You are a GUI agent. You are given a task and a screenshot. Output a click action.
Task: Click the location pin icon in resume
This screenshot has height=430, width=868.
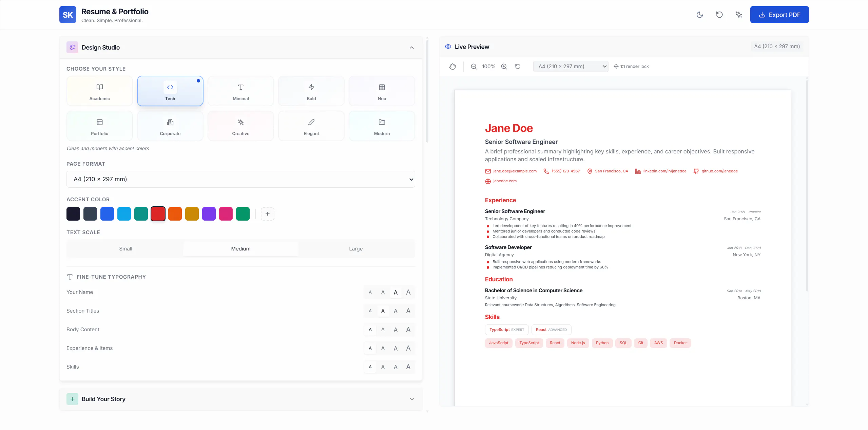590,171
